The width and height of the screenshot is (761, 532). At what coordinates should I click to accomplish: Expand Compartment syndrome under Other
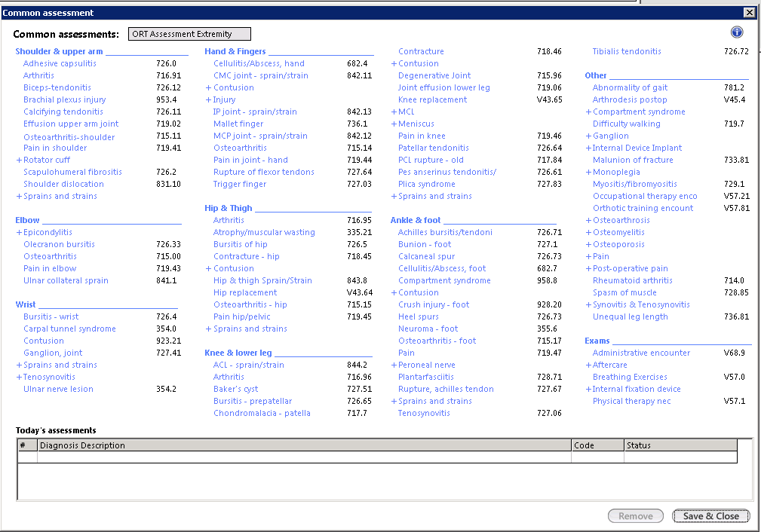coord(635,112)
